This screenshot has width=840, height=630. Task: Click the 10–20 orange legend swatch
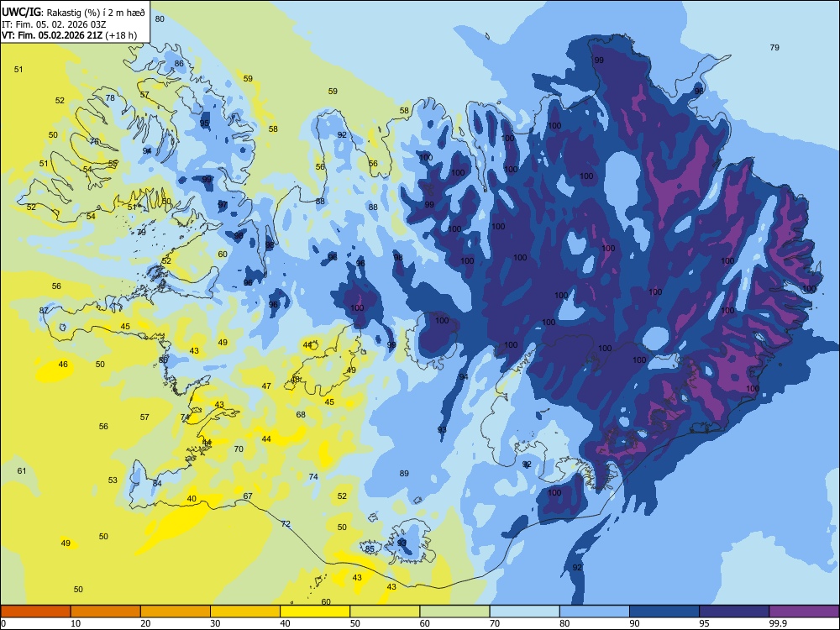[106, 612]
